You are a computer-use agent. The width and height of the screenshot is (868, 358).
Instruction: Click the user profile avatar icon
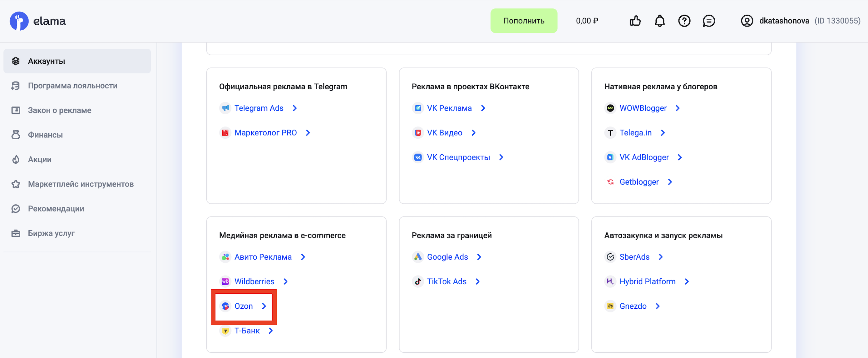747,21
